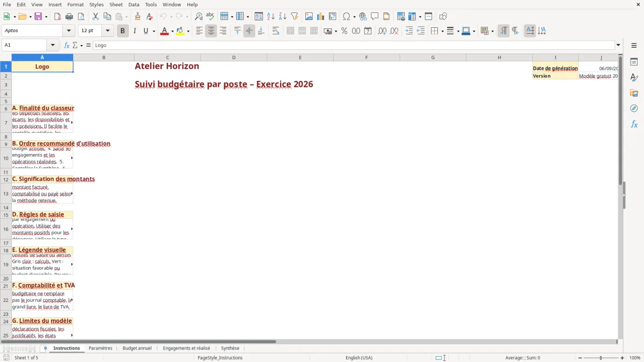Open the Data menu
The image size is (644, 362).
[x=134, y=4]
